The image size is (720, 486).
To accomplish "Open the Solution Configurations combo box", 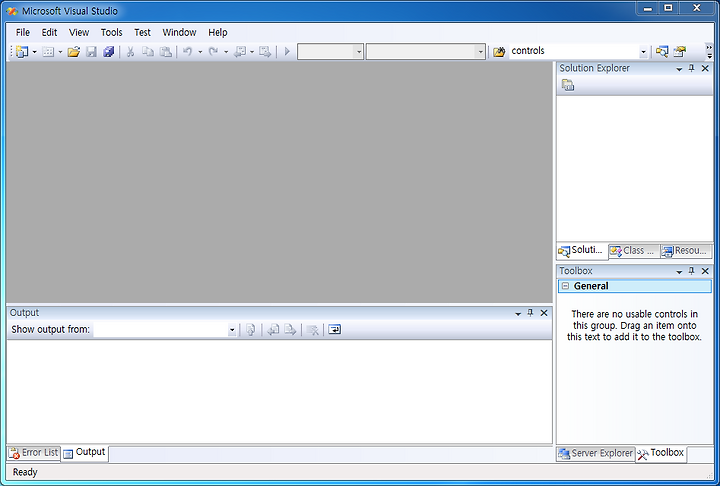I will point(331,51).
